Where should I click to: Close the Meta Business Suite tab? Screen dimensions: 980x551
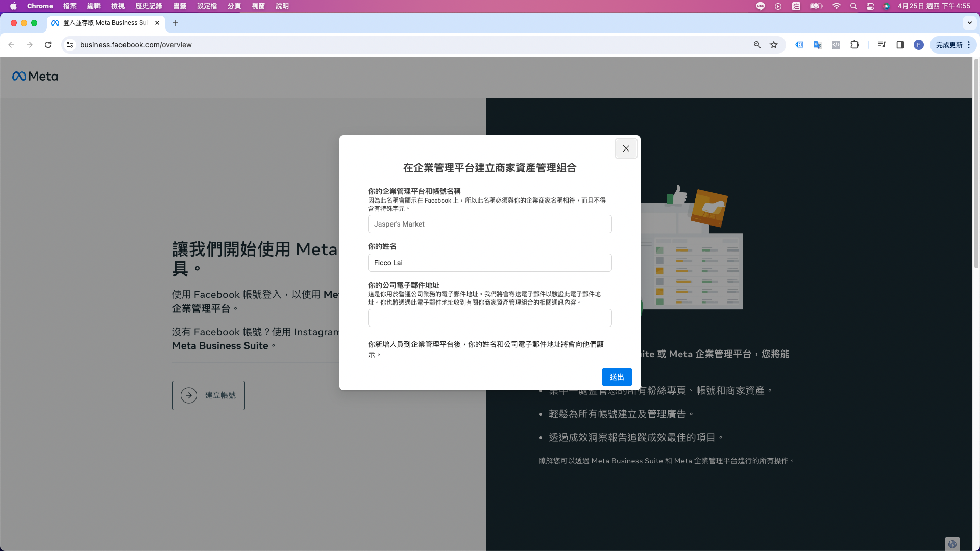157,23
